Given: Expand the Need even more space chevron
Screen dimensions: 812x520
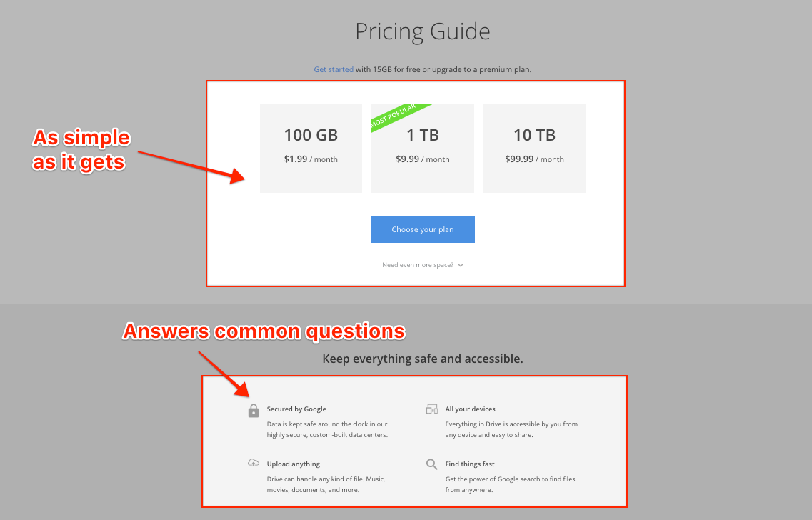Looking at the screenshot, I should (x=461, y=265).
